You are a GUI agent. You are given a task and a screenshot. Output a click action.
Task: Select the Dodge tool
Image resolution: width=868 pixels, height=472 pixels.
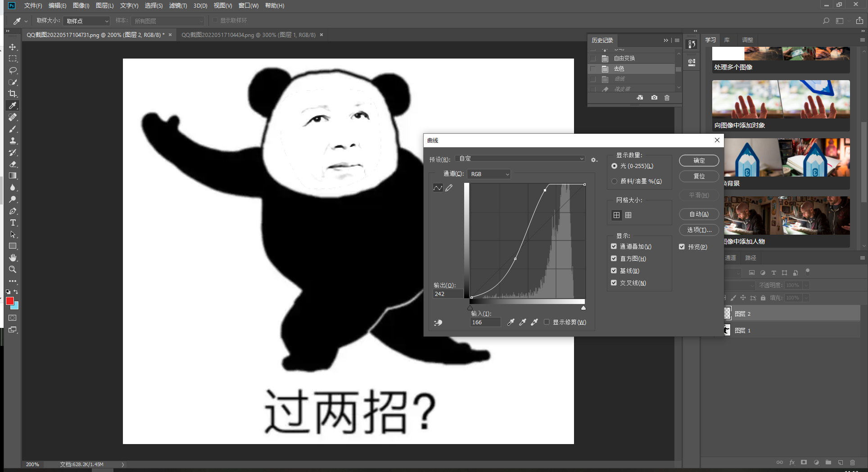click(x=13, y=199)
